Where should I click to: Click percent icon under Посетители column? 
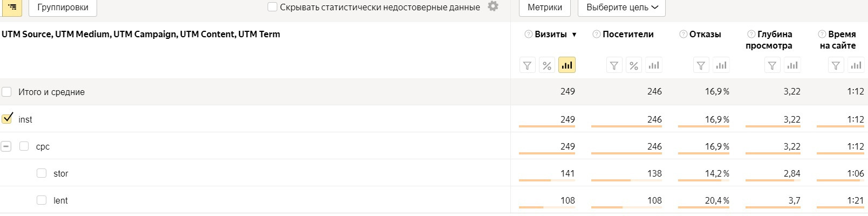(x=634, y=65)
